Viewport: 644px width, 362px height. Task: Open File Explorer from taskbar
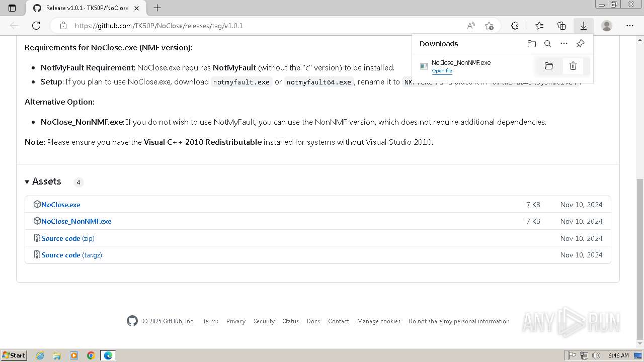pos(57,355)
